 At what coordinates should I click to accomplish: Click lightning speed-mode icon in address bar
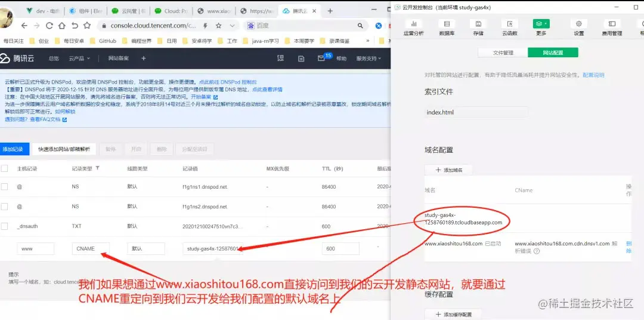point(205,26)
